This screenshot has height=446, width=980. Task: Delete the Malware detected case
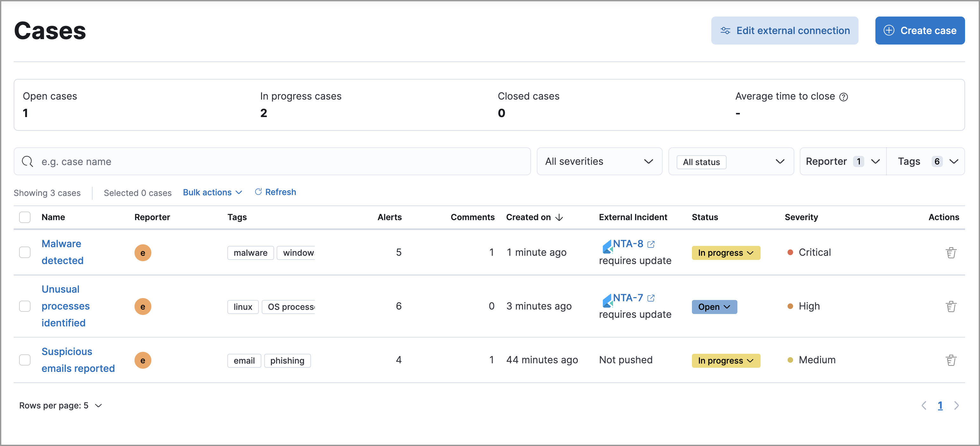tap(951, 252)
